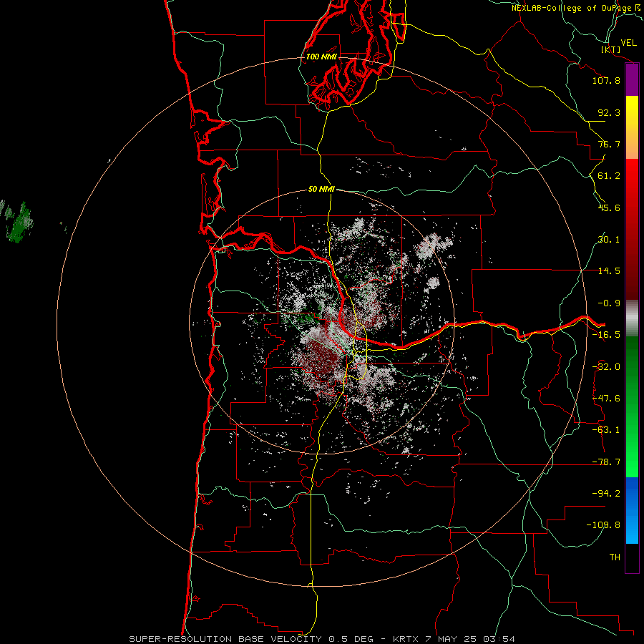Click the [KT] units label

(x=611, y=49)
